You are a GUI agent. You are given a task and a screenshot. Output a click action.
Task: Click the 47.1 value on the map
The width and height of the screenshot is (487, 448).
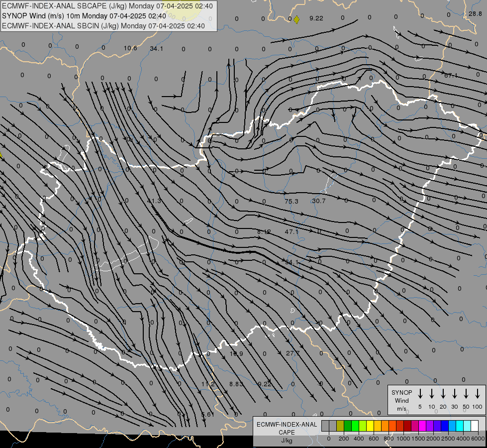point(292,231)
